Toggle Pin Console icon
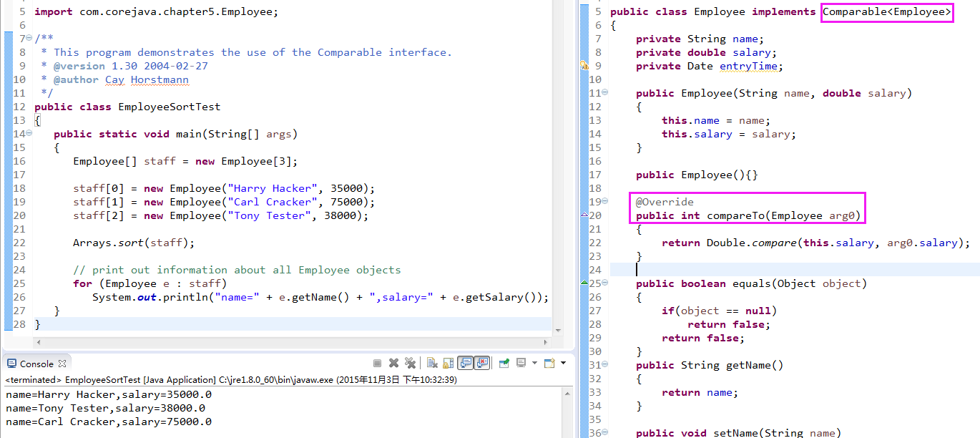This screenshot has width=980, height=438. click(504, 363)
